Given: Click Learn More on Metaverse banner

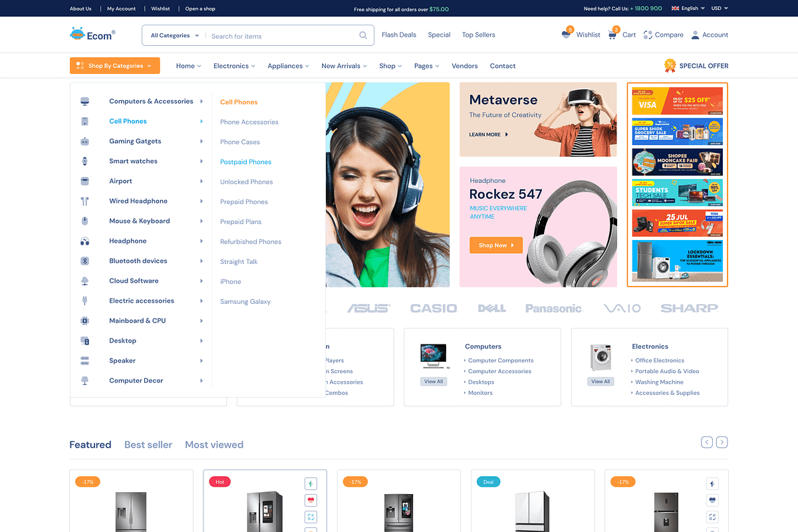Looking at the screenshot, I should coord(488,134).
